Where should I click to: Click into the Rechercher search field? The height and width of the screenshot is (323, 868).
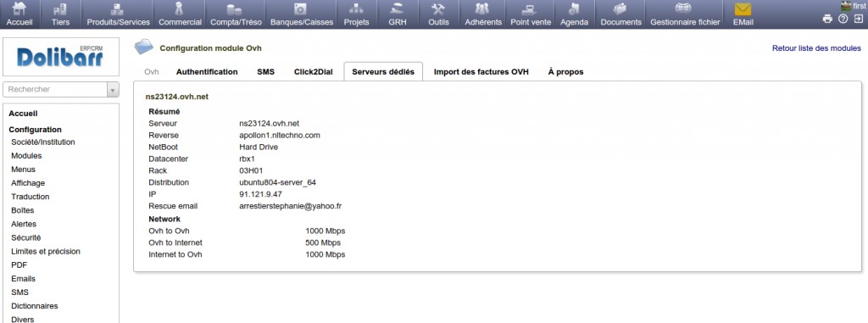[x=55, y=89]
